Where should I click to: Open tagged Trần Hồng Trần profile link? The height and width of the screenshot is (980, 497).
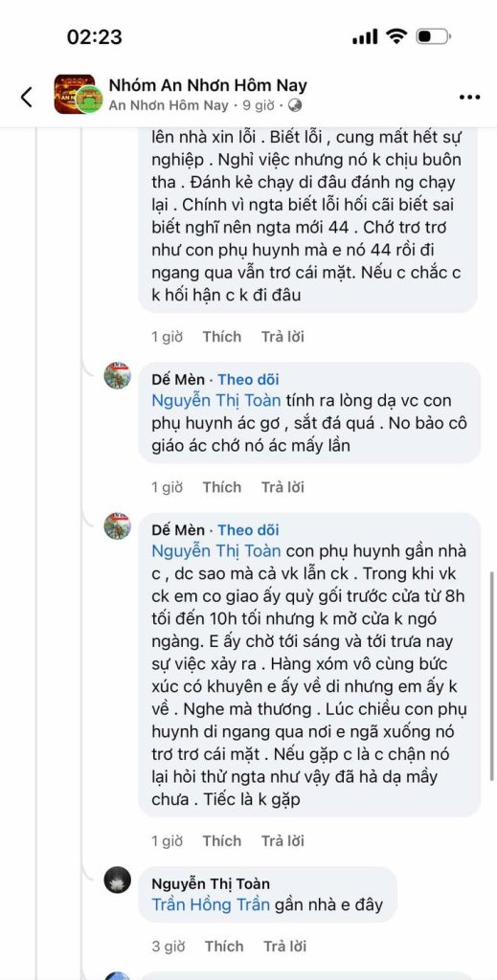click(211, 904)
